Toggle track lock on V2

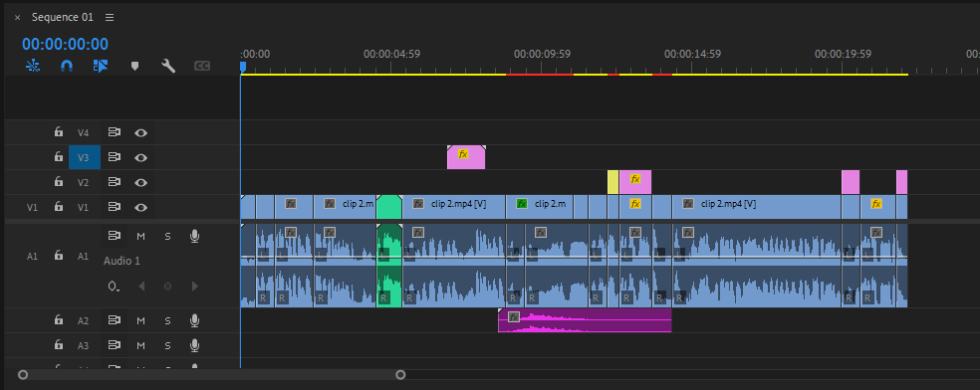coord(58,182)
